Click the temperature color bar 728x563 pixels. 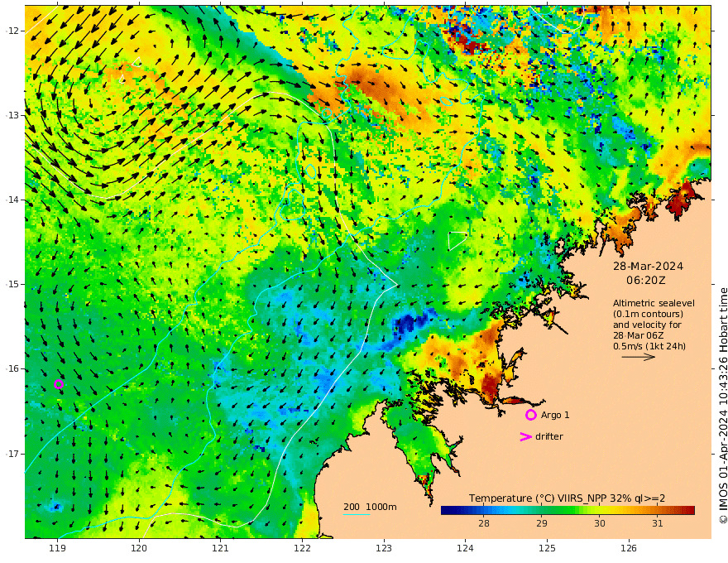pos(568,510)
